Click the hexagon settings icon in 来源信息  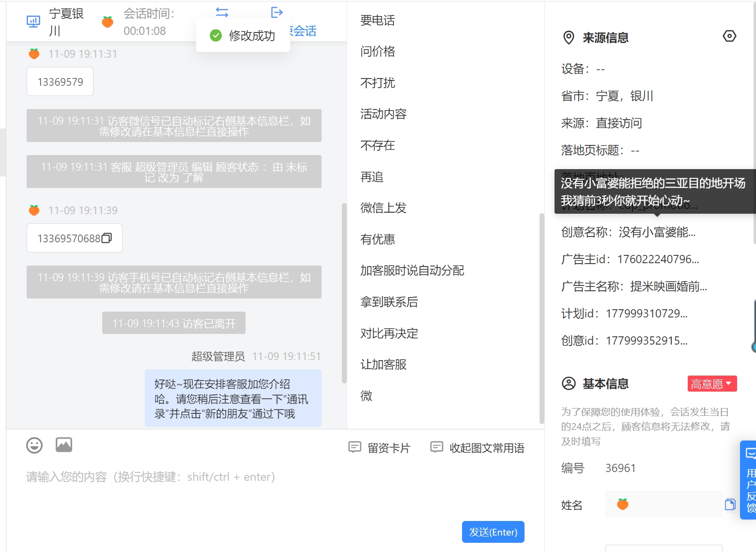pyautogui.click(x=729, y=36)
